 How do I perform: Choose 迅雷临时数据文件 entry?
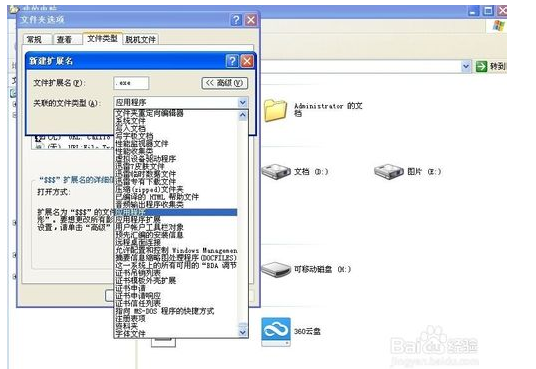click(176, 174)
